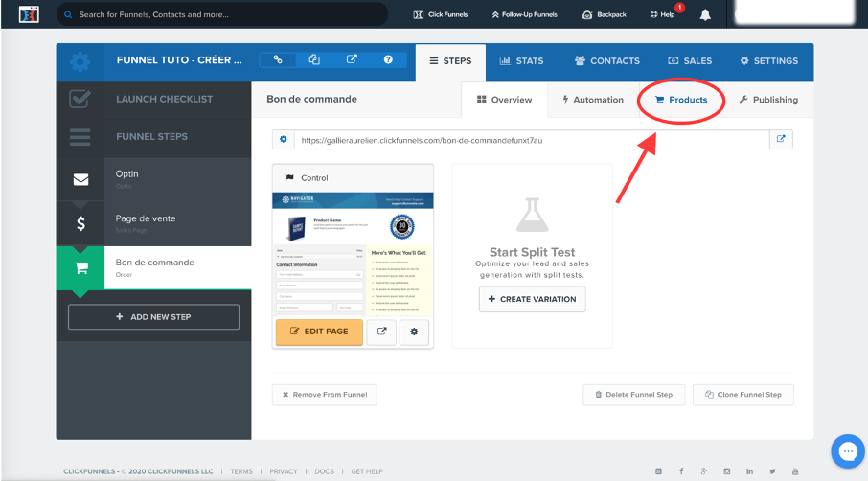Click the Launch Checklist checkmark icon
868x481 pixels.
click(80, 99)
